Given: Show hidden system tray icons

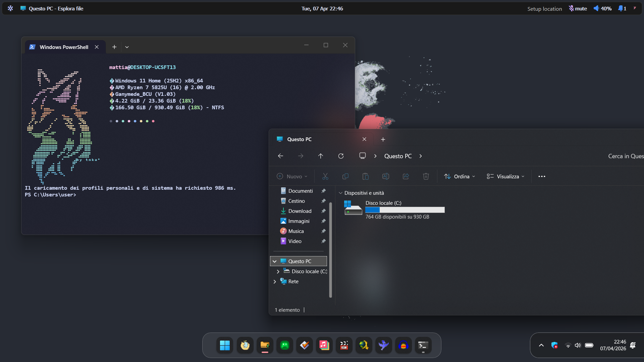Looking at the screenshot, I should pyautogui.click(x=541, y=345).
